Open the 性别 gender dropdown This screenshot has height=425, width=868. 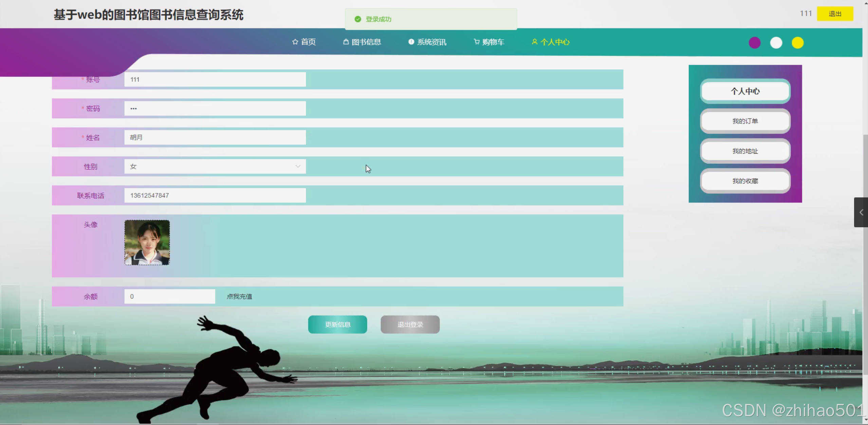pos(215,167)
